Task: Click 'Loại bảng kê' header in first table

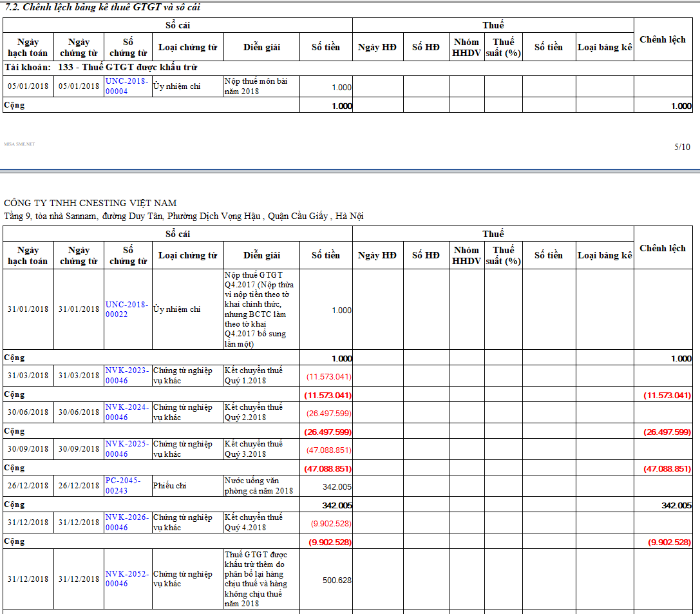Action: [x=605, y=47]
